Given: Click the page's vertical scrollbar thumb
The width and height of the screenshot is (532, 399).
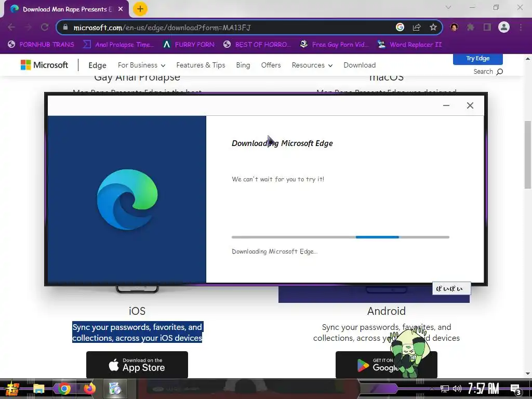Looking at the screenshot, I should (528, 155).
